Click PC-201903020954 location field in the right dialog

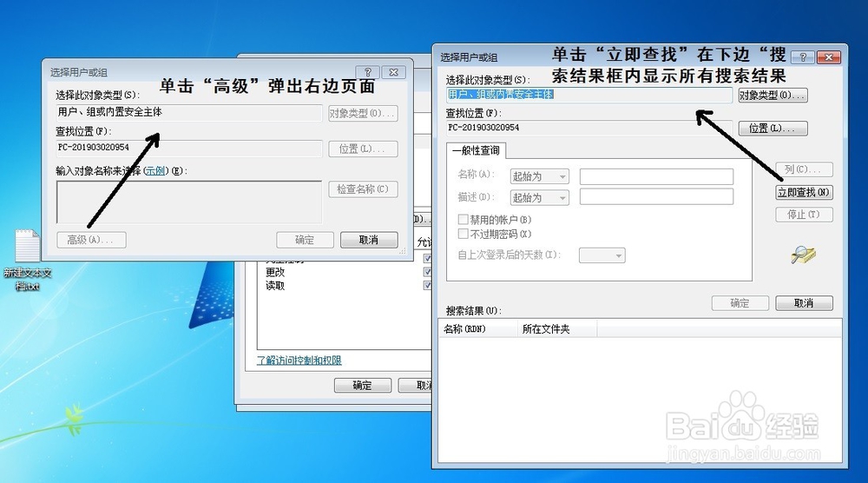(589, 128)
